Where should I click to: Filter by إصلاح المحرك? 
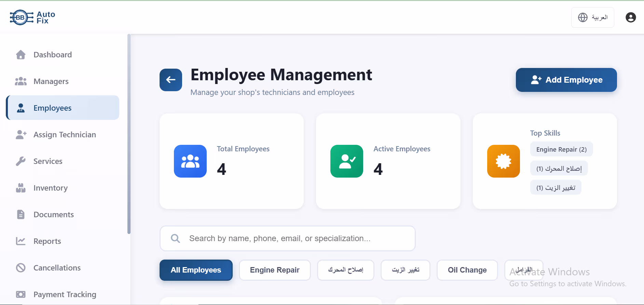(346, 270)
